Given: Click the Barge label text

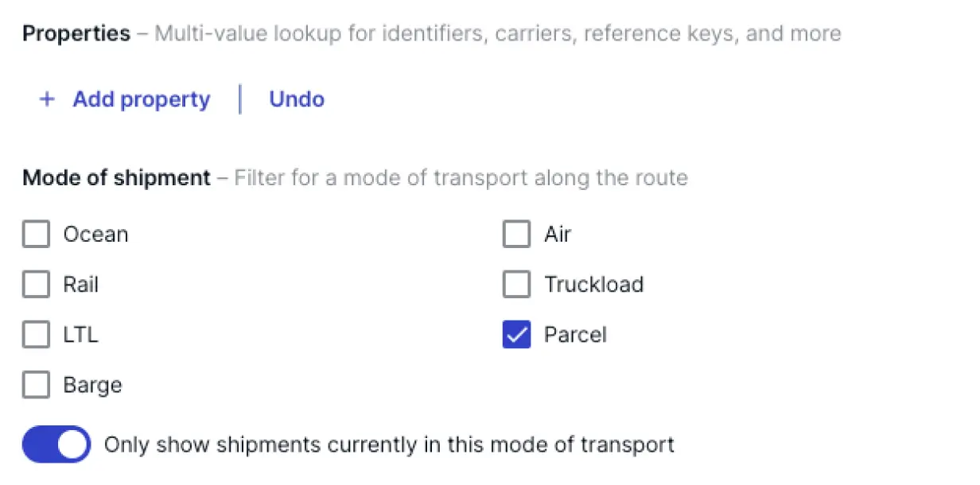Looking at the screenshot, I should 92,385.
